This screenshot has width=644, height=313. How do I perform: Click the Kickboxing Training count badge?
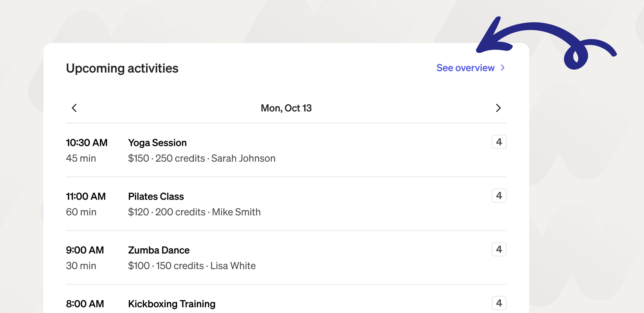(499, 303)
